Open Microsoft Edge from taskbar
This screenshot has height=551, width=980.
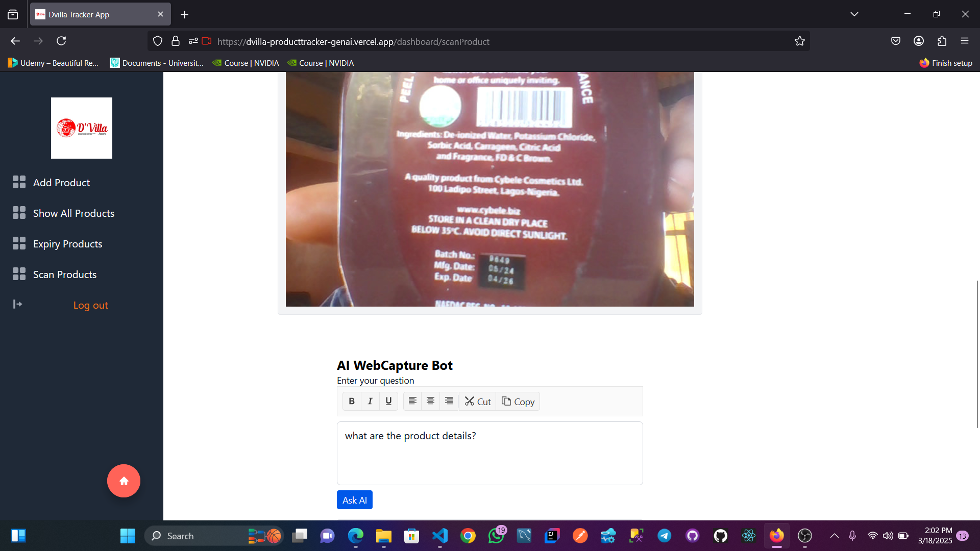356,536
